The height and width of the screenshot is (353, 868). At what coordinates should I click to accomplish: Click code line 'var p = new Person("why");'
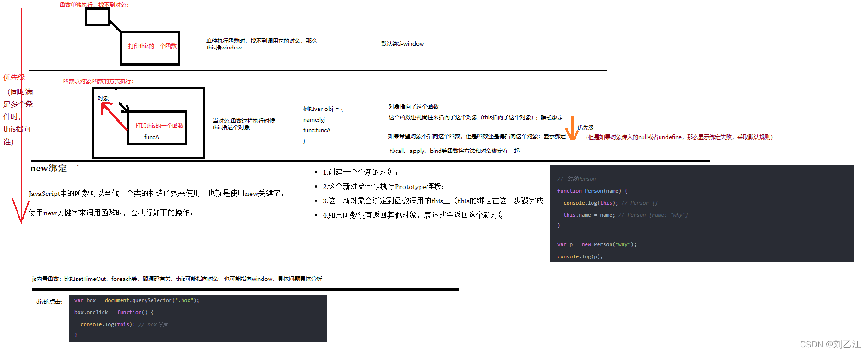click(x=597, y=245)
